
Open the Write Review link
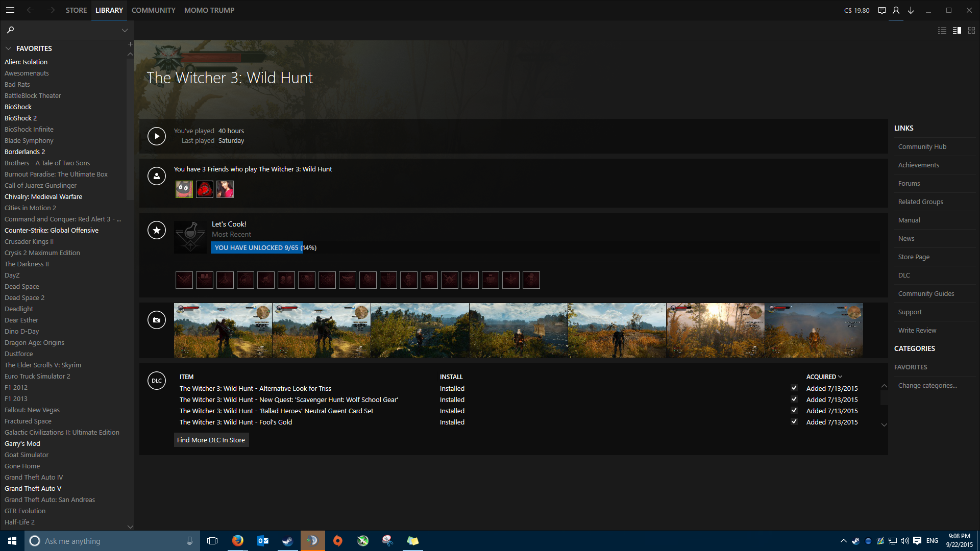(917, 330)
